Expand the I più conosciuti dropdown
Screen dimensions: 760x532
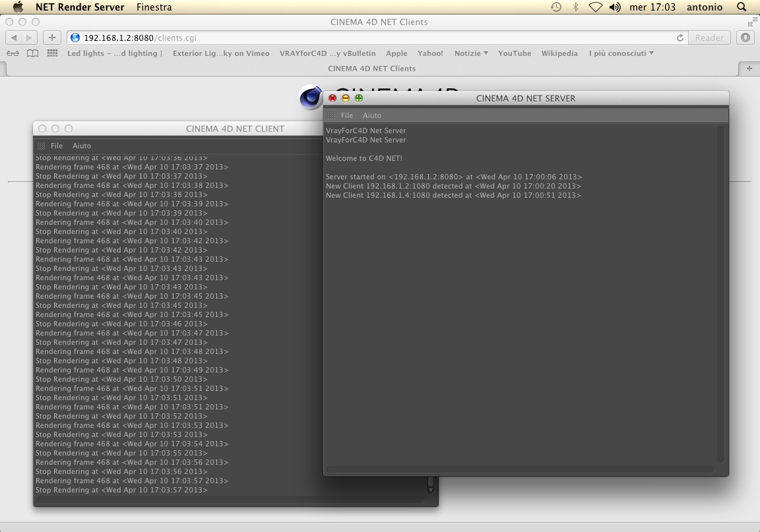pyautogui.click(x=621, y=53)
